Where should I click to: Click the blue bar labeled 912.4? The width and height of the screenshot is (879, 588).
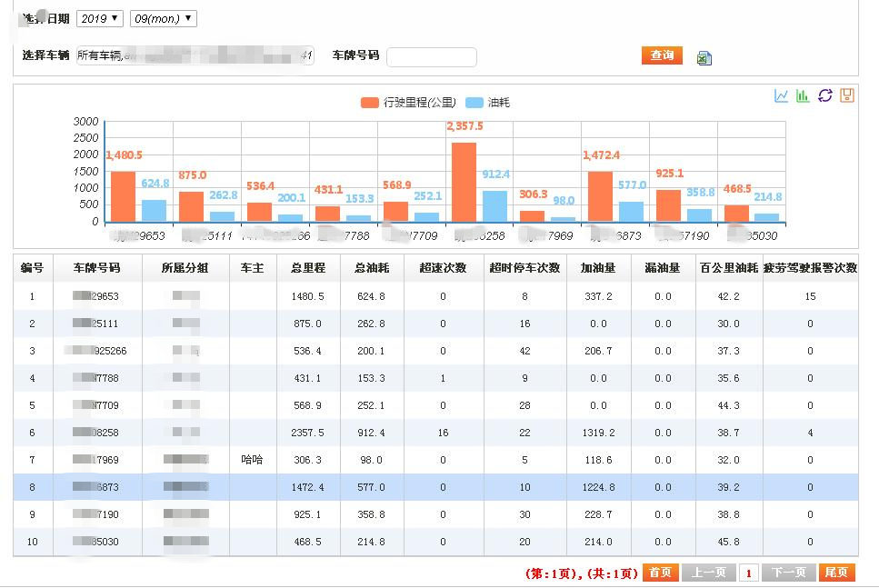(495, 206)
